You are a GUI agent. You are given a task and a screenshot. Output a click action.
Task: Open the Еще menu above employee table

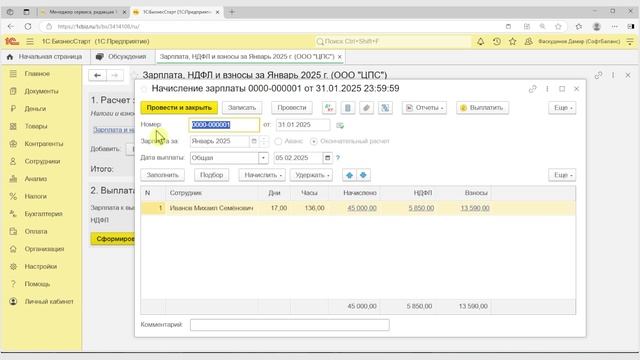point(562,175)
